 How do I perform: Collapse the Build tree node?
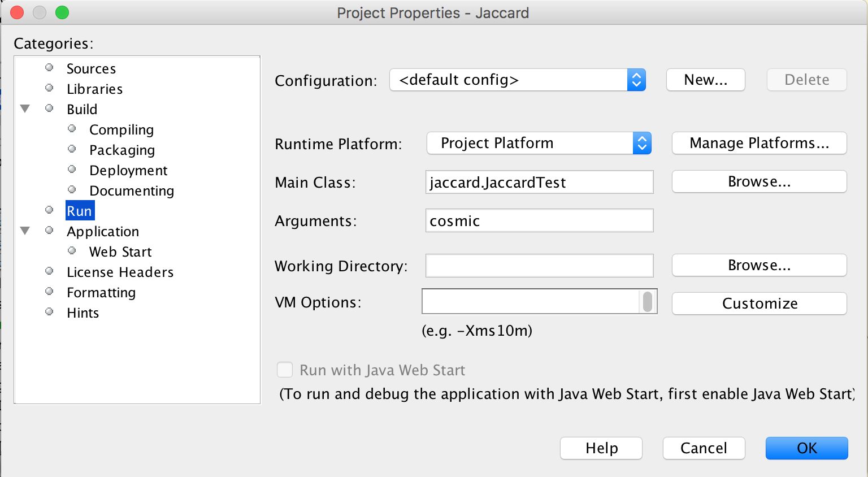point(24,109)
